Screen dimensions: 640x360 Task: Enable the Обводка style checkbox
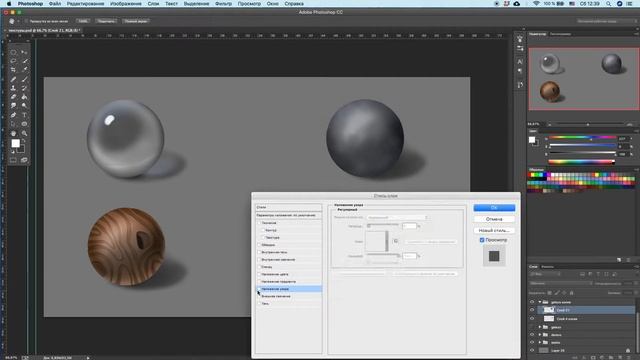coord(259,245)
